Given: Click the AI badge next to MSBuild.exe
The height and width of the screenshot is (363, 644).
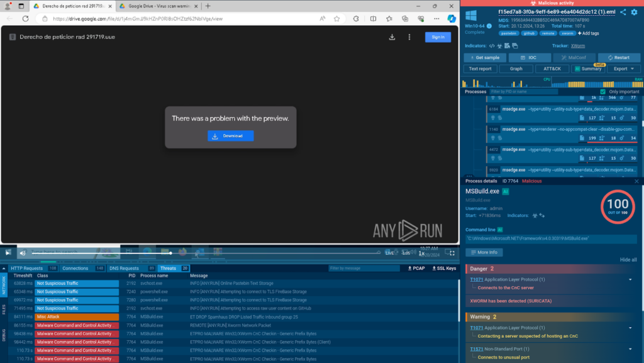Looking at the screenshot, I should [x=506, y=191].
